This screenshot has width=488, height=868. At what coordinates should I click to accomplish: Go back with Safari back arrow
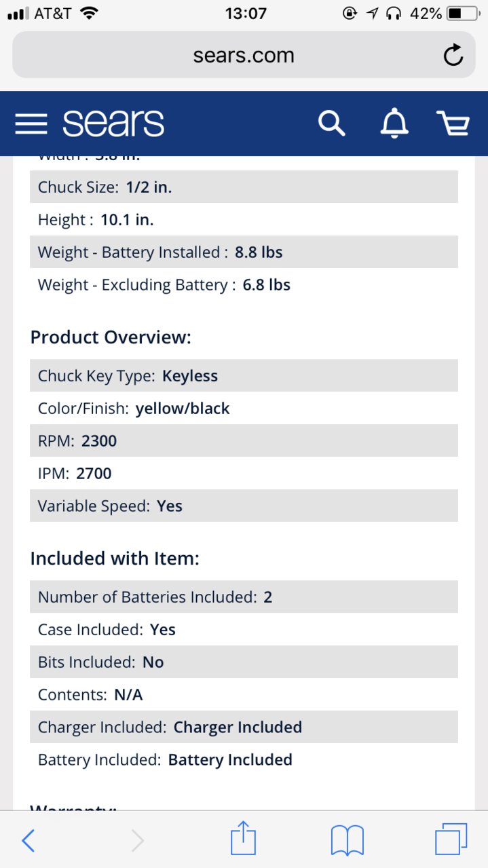click(28, 841)
